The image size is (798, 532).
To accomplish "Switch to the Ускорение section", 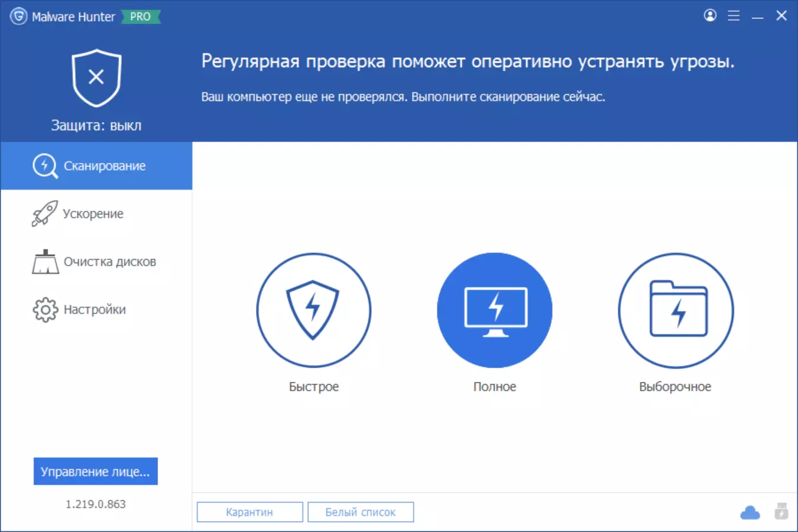I will [96, 213].
